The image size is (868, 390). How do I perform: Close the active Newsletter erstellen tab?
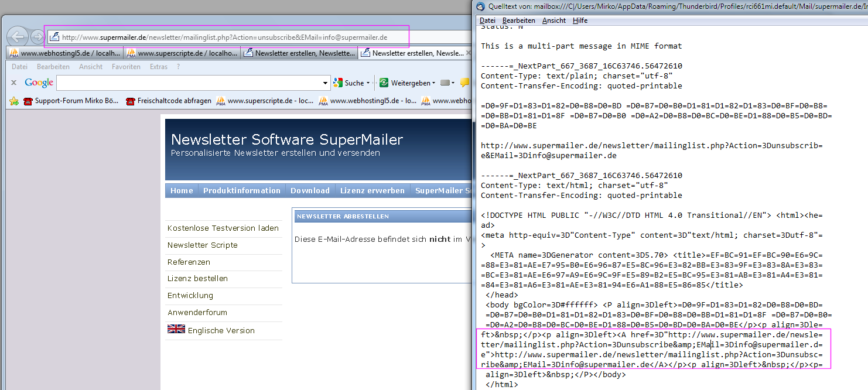coord(468,53)
